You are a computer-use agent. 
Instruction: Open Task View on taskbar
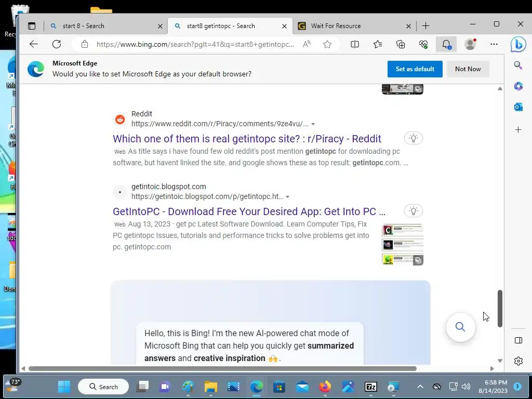[142, 387]
